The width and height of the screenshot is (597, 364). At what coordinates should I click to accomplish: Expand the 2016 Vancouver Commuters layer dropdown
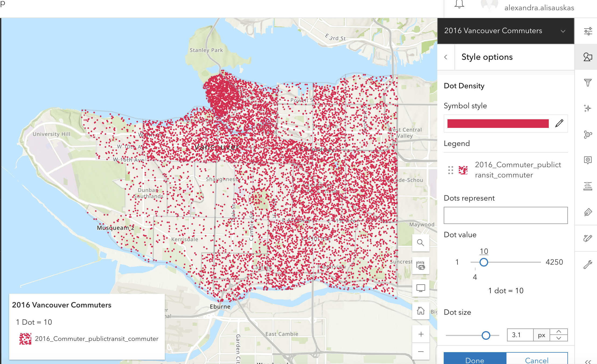pyautogui.click(x=563, y=31)
